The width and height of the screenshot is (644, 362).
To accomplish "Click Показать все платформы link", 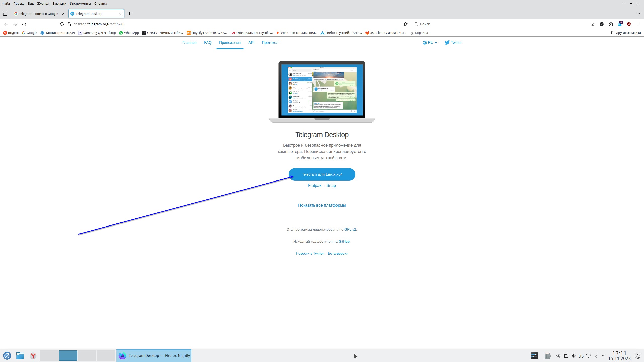I will pos(322,205).
